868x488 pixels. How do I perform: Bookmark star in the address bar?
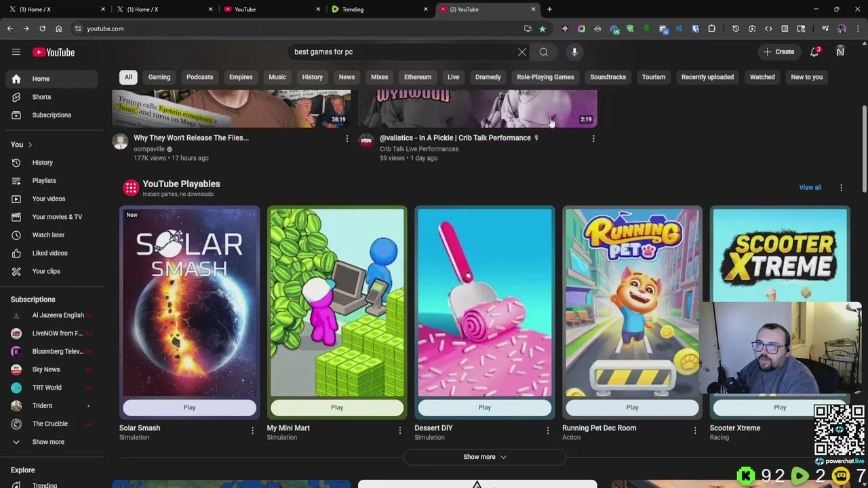click(542, 28)
